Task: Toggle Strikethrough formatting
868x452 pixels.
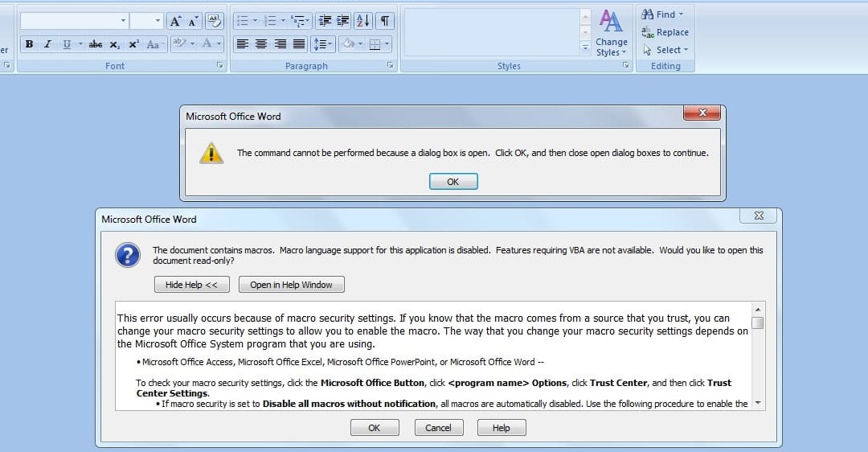Action: 96,44
